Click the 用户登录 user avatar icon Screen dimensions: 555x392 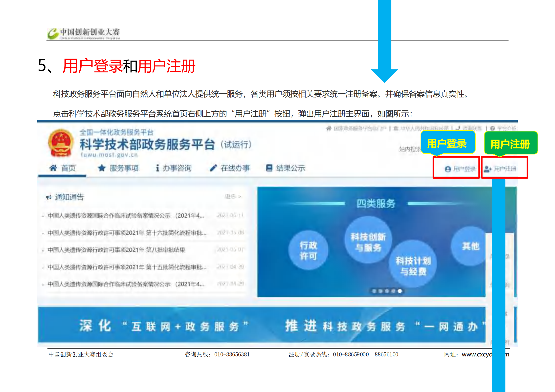[x=448, y=169]
